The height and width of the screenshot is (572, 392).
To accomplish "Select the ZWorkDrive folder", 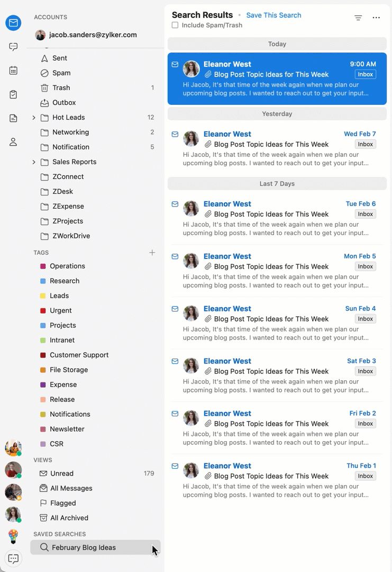I will tap(95, 236).
